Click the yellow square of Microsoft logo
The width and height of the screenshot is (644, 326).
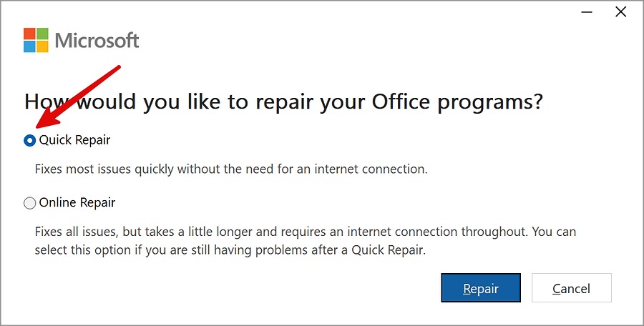click(42, 46)
